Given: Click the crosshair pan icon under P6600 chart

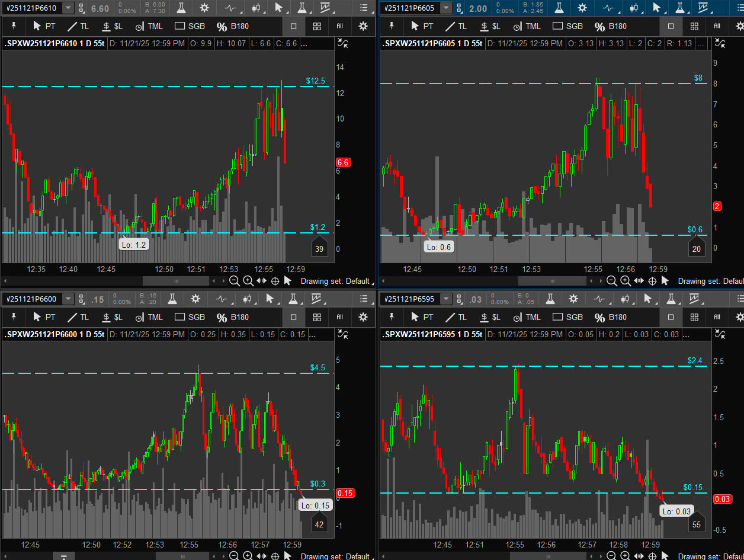Looking at the screenshot, I should 275,556.
